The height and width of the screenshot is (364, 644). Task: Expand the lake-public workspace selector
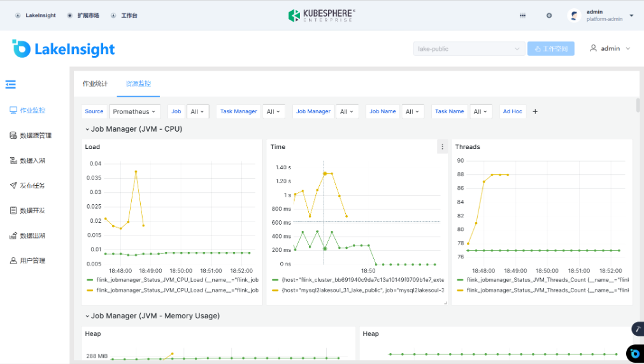coord(469,49)
